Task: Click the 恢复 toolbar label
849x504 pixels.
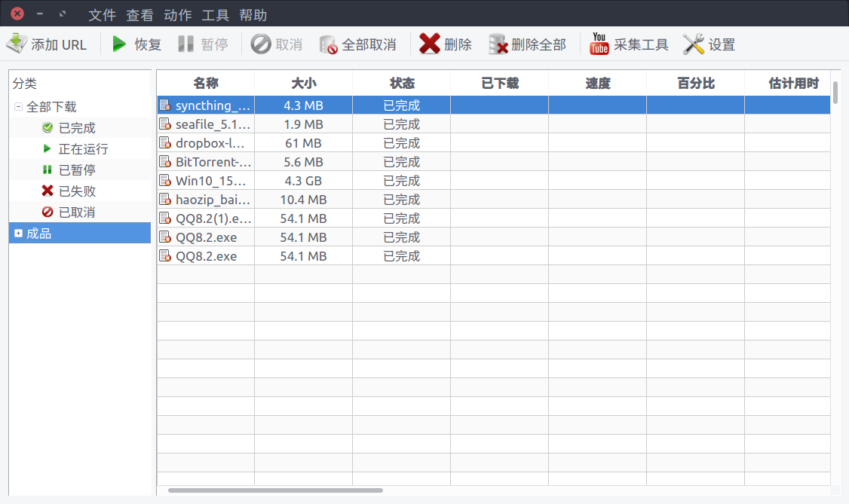Action: 148,44
